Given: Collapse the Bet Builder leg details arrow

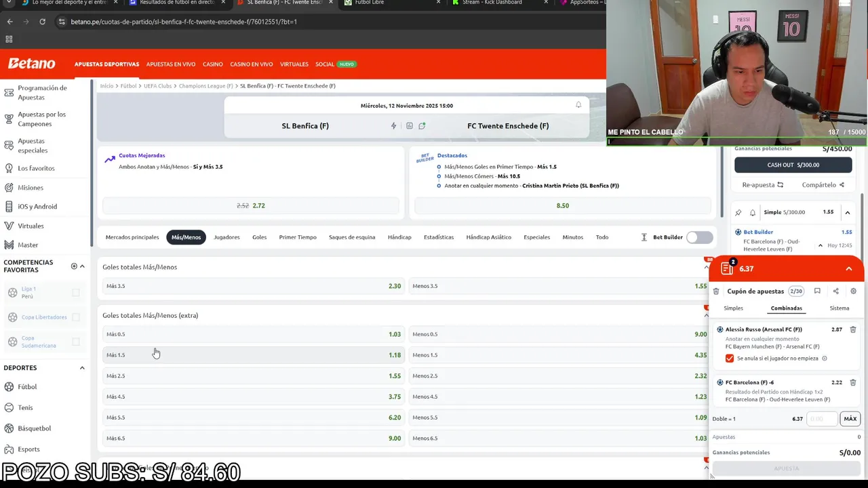Looking at the screenshot, I should coord(820,245).
